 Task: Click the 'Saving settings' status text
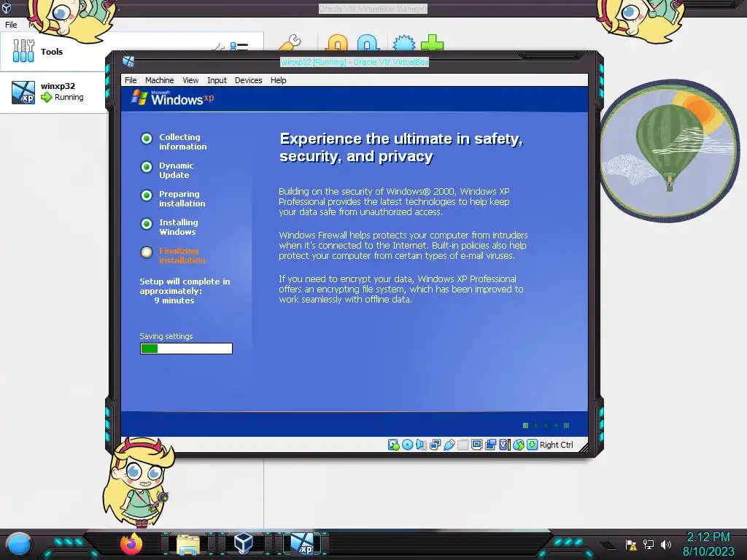pyautogui.click(x=166, y=336)
